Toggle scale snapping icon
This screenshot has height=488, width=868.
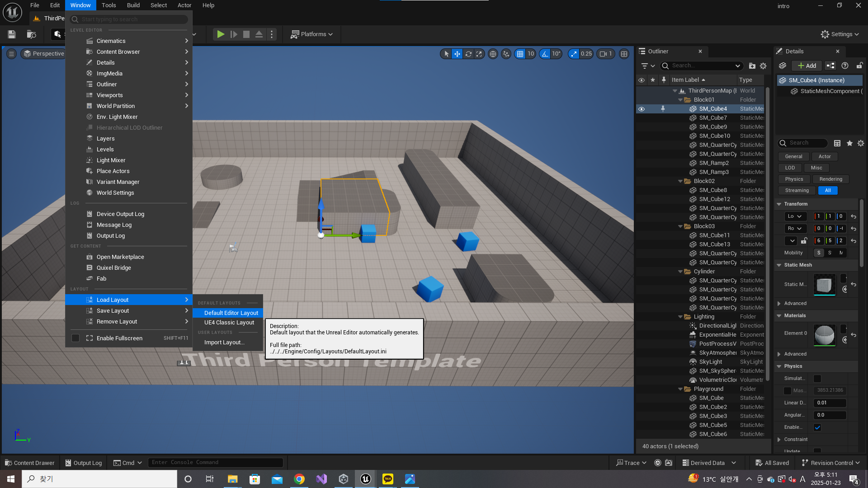pyautogui.click(x=574, y=54)
